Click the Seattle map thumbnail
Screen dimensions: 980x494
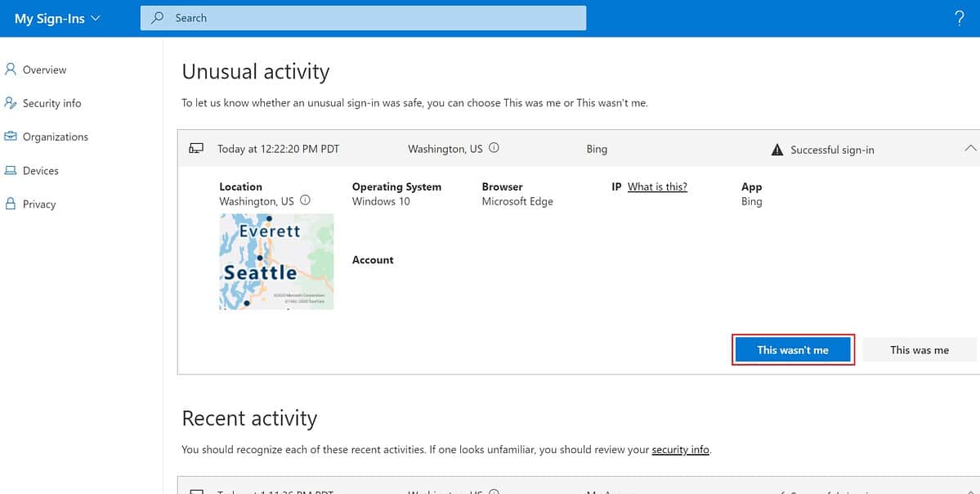275,262
